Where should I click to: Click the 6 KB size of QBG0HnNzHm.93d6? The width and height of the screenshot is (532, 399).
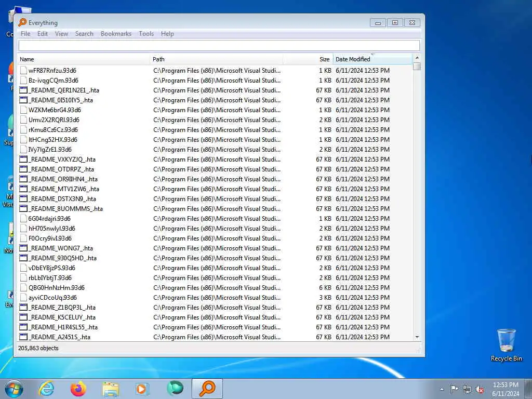[325, 288]
